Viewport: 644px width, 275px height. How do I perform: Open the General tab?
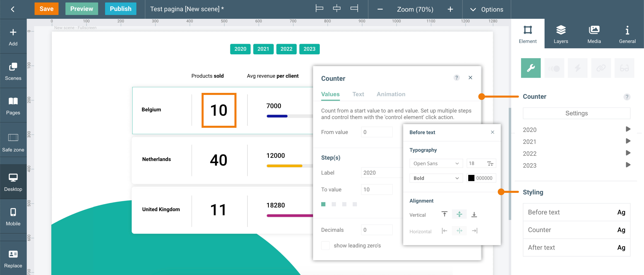pos(627,34)
